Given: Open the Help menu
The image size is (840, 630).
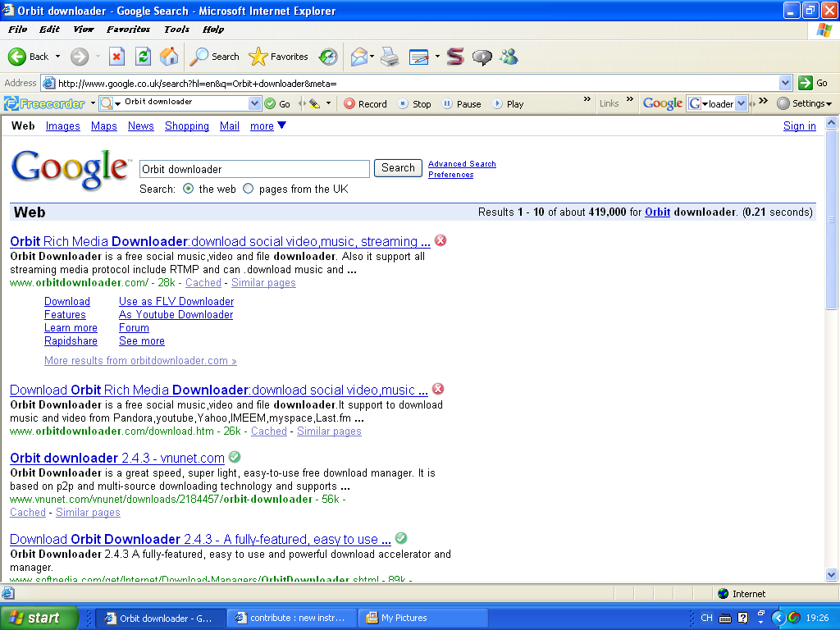Looking at the screenshot, I should coord(213,30).
